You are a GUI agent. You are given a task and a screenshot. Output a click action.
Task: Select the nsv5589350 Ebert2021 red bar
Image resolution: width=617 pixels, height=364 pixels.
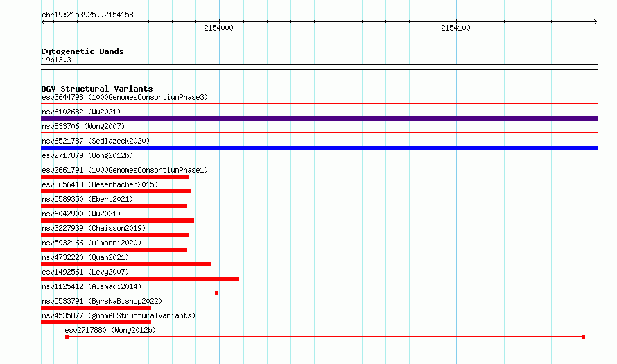(x=114, y=206)
